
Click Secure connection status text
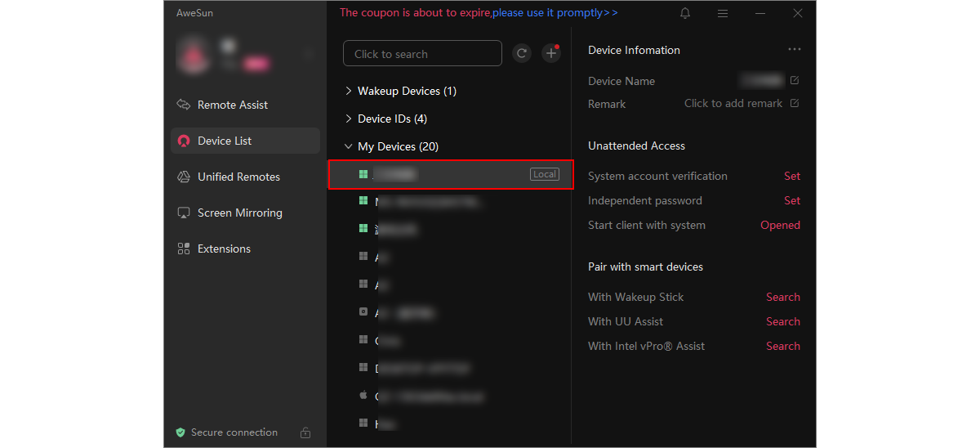(234, 432)
